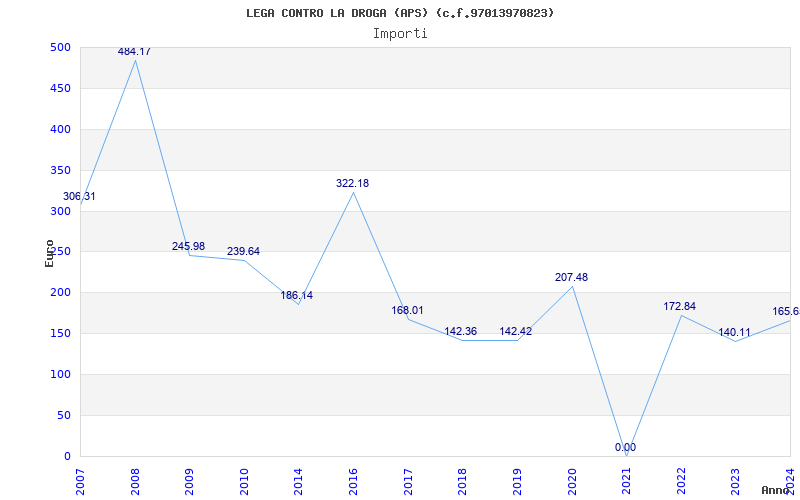Select the 2018 x-axis year label
Viewport: 800px width, 500px height.
(462, 482)
